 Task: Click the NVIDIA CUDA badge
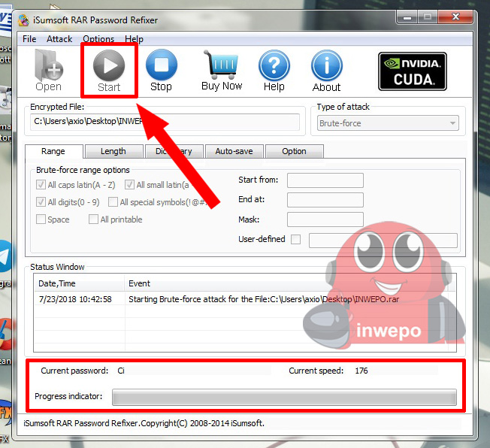(413, 71)
